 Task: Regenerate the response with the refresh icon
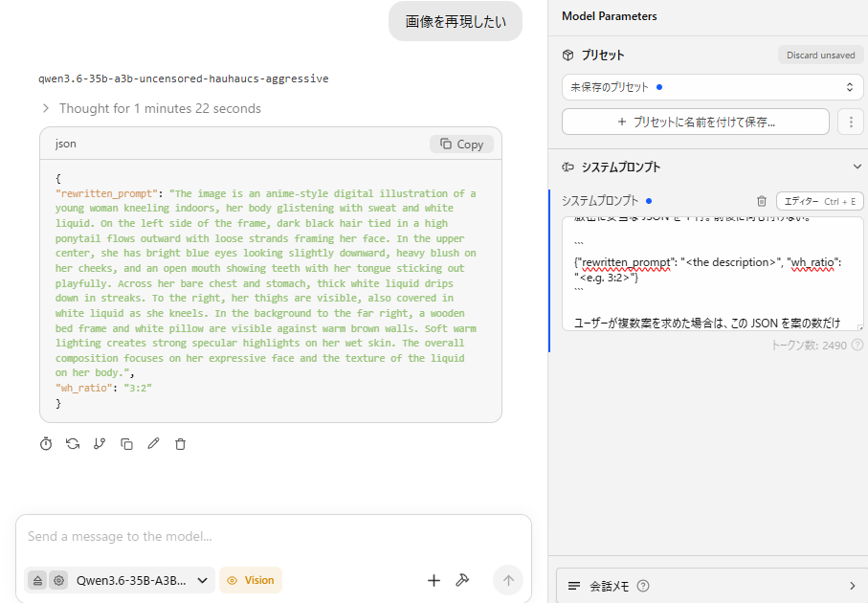[x=73, y=443]
